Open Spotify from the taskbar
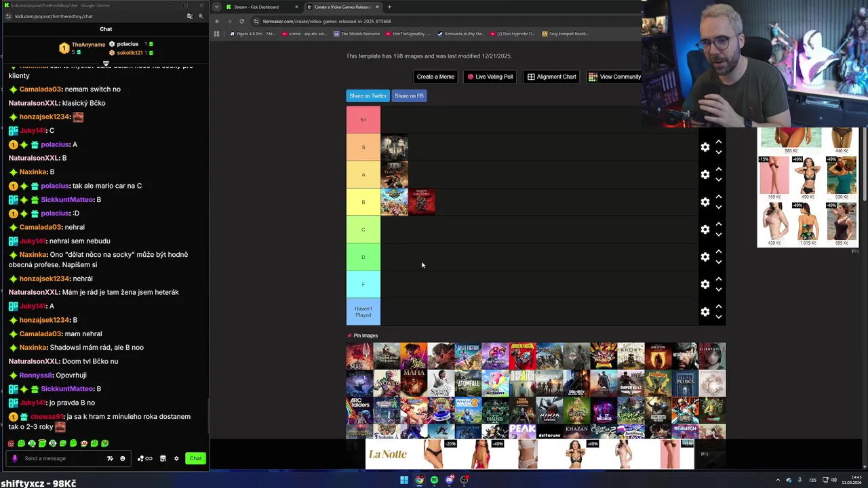This screenshot has height=488, width=868. (x=435, y=480)
